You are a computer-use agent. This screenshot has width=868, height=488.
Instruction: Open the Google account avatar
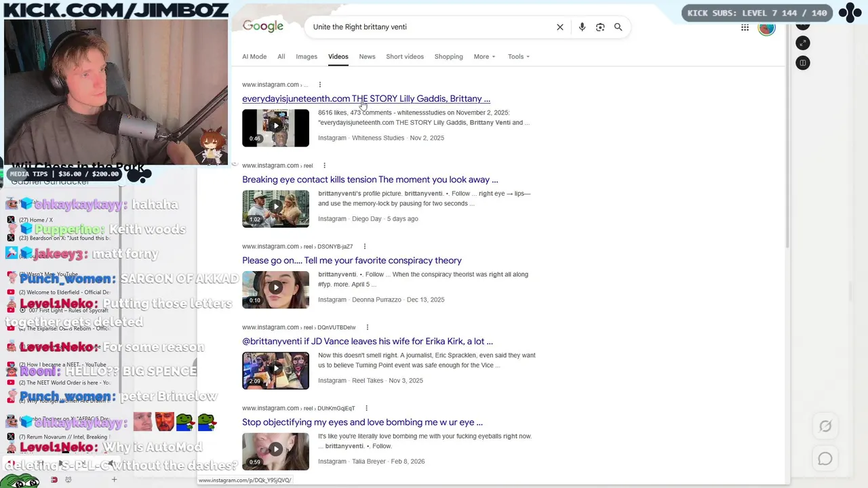[x=766, y=27]
